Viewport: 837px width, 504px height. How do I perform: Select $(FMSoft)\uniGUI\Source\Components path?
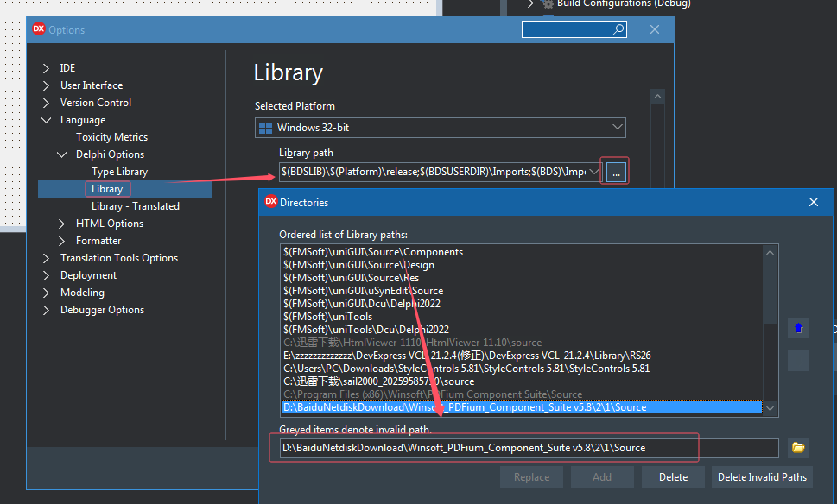tap(373, 252)
